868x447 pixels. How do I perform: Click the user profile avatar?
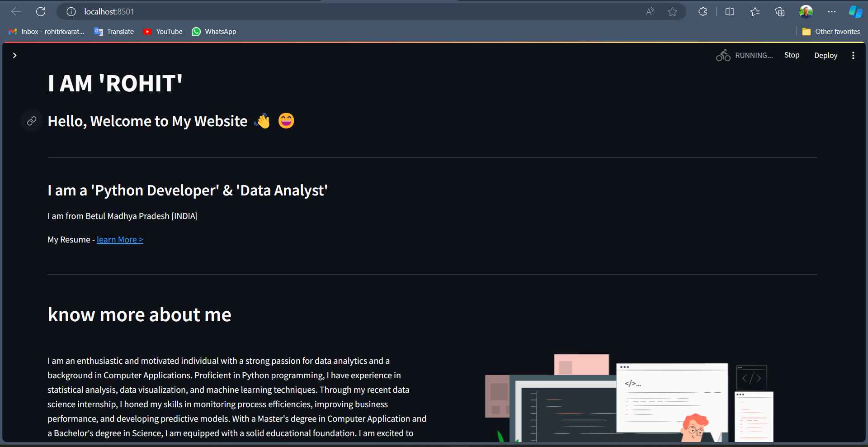(x=806, y=12)
